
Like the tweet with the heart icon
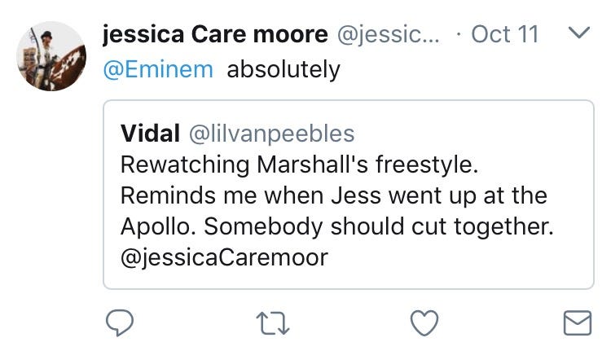coord(424,325)
